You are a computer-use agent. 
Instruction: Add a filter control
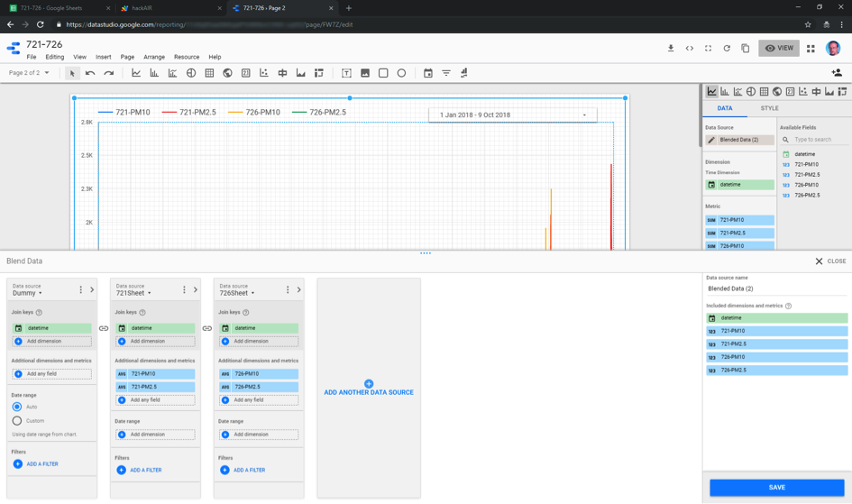[x=446, y=73]
